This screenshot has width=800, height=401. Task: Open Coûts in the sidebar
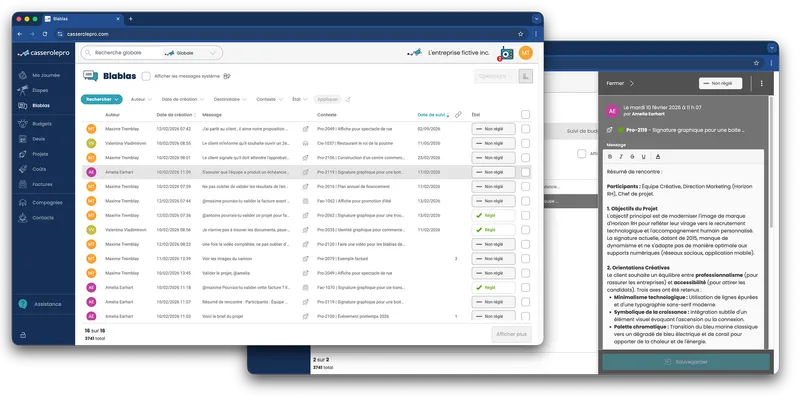33,169
